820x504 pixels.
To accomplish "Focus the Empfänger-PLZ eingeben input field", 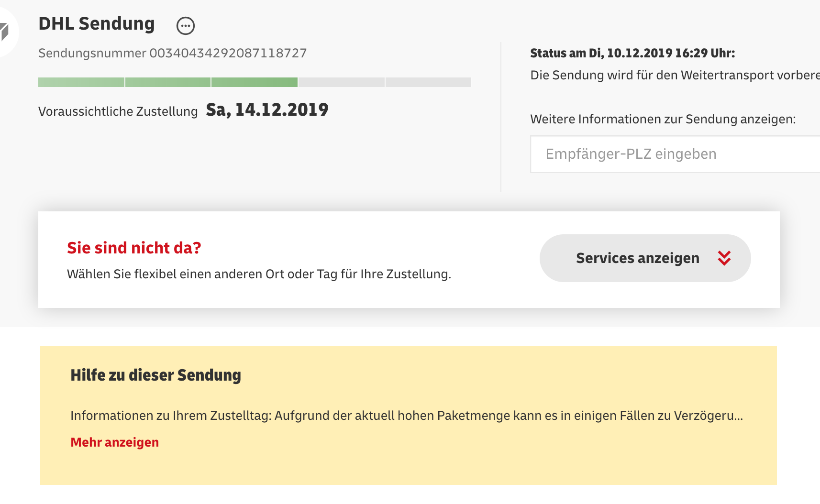I will (675, 154).
